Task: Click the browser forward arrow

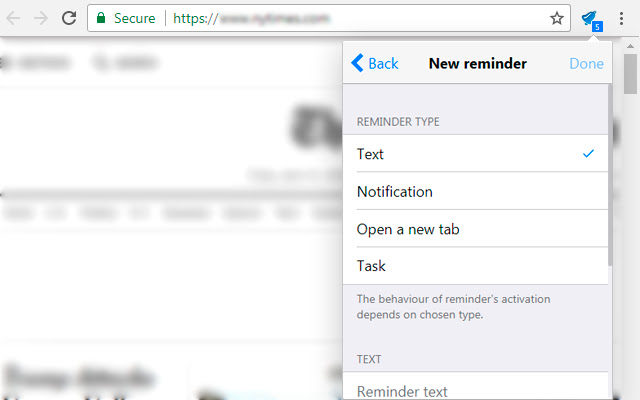Action: pyautogui.click(x=41, y=18)
